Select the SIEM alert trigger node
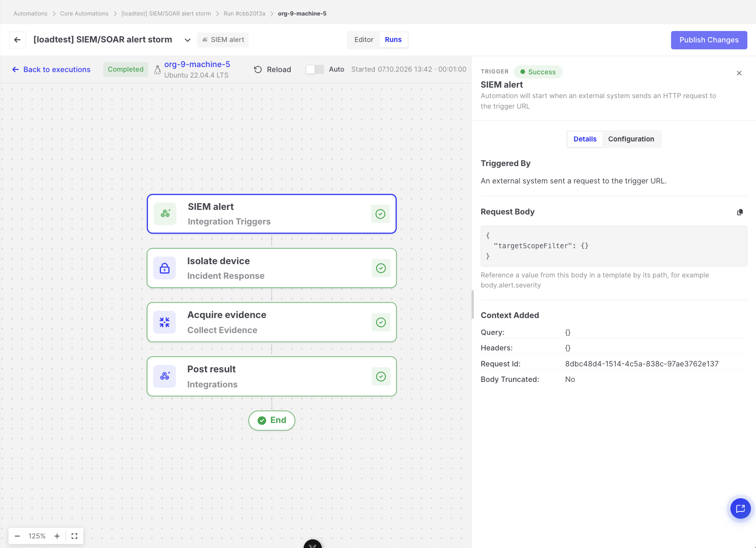This screenshot has width=756, height=548. 272,214
